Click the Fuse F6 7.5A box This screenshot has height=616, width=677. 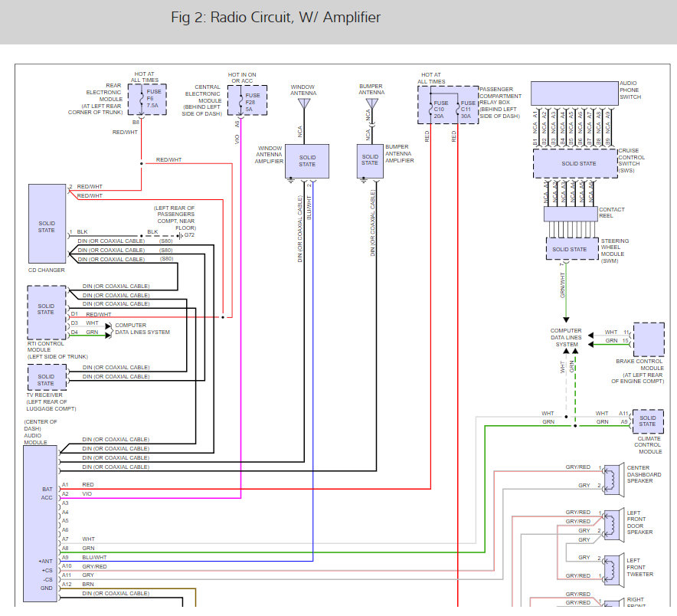[147, 99]
